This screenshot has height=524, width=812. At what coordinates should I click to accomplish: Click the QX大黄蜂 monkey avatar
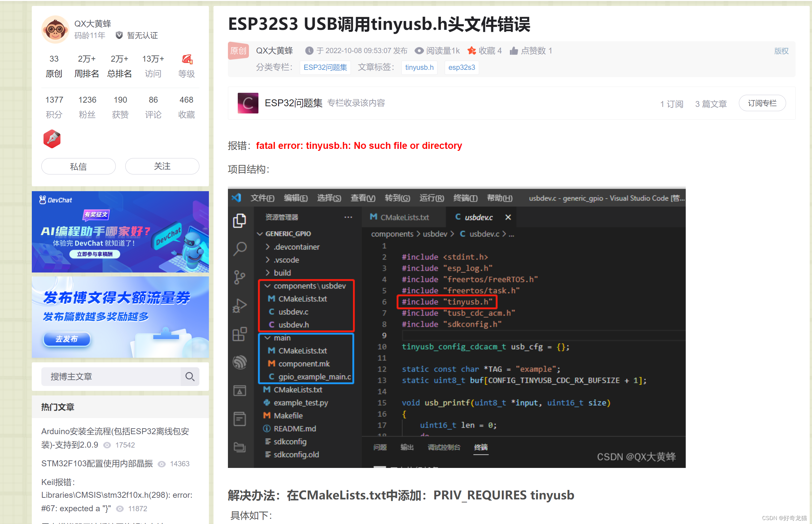pyautogui.click(x=55, y=30)
